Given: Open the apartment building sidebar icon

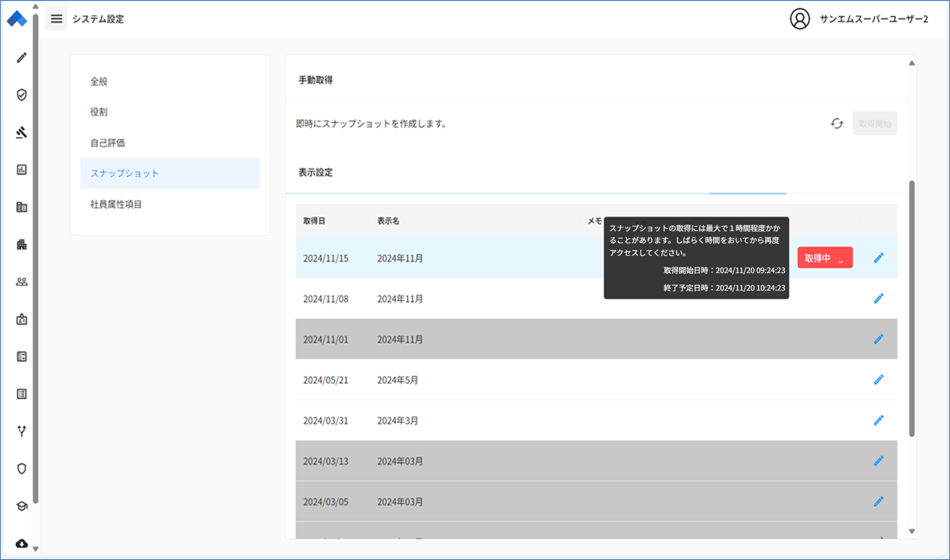Looking at the screenshot, I should click(21, 245).
